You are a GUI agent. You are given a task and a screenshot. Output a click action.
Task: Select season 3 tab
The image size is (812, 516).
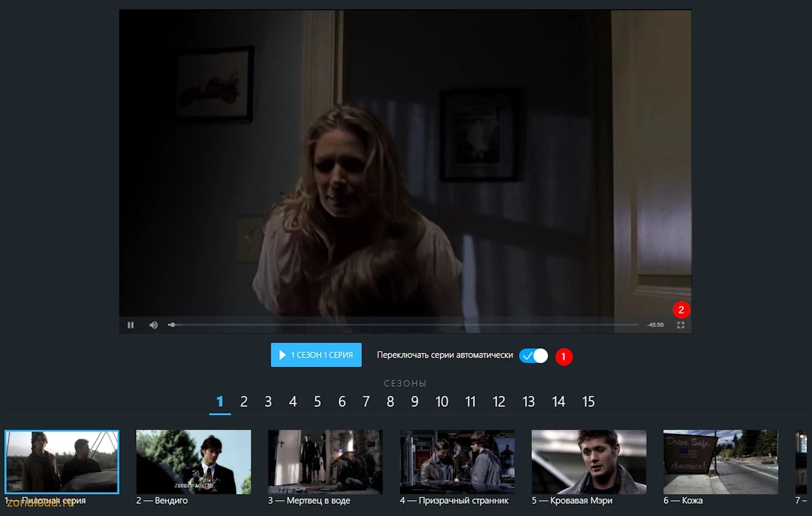[x=268, y=402]
